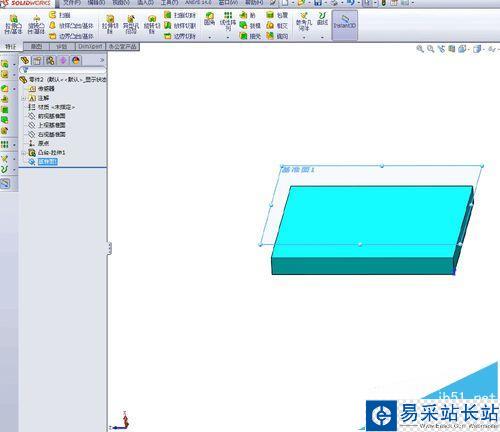500x432 pixels.
Task: Select the Swept Boss (扫描) tool
Action: [x=60, y=15]
